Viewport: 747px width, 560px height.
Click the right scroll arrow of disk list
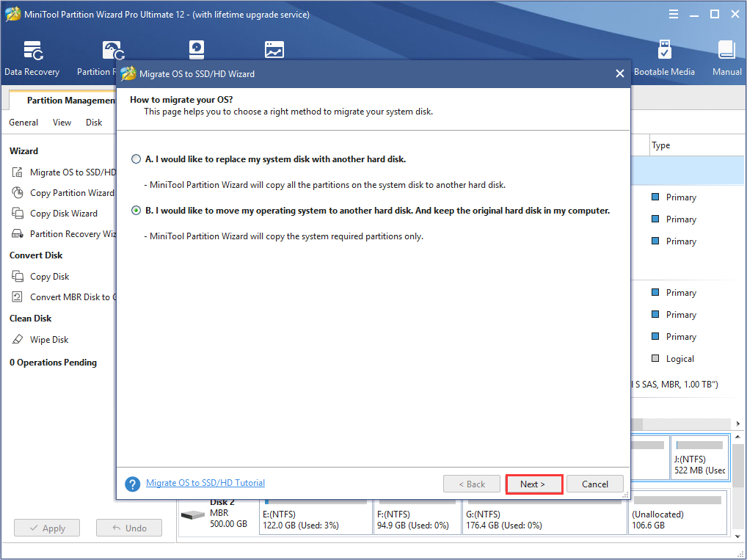tap(738, 424)
